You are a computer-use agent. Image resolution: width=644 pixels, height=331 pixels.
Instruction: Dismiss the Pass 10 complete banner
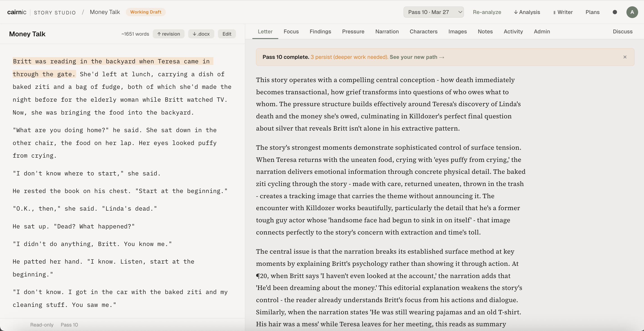point(625,57)
